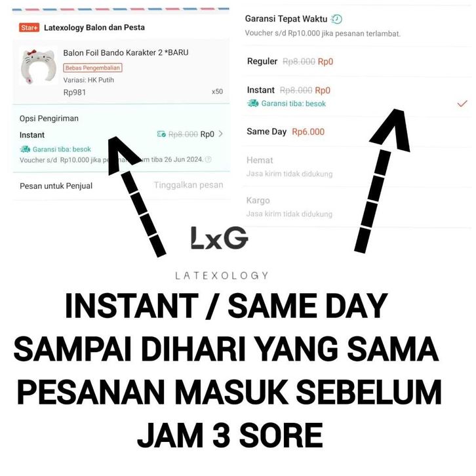Tap the question mark info icon after 26 Jun 2024

208,159
